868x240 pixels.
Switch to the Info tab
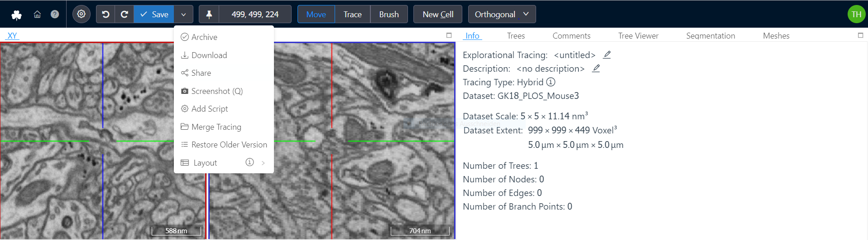(472, 35)
